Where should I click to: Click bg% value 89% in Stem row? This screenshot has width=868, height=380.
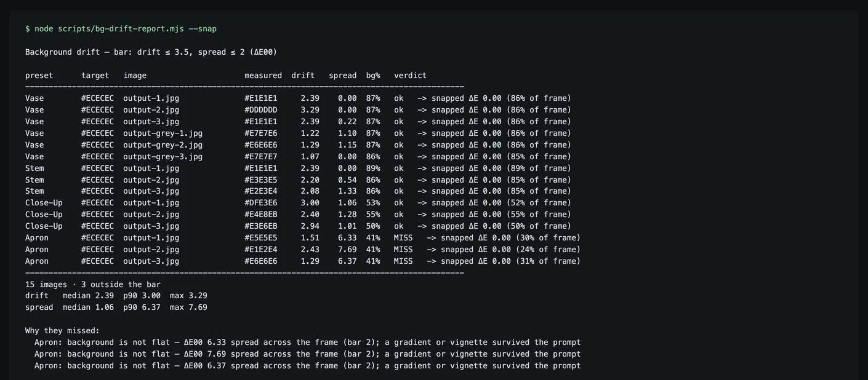373,168
